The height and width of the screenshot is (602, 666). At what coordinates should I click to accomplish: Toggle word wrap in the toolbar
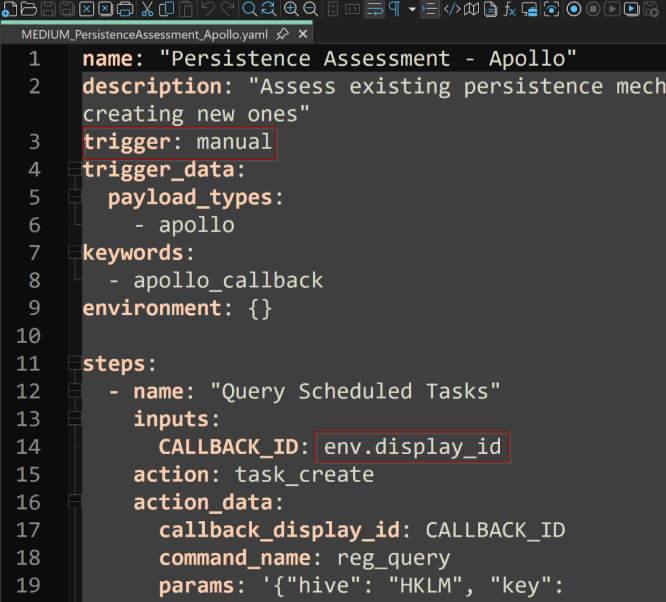click(375, 8)
